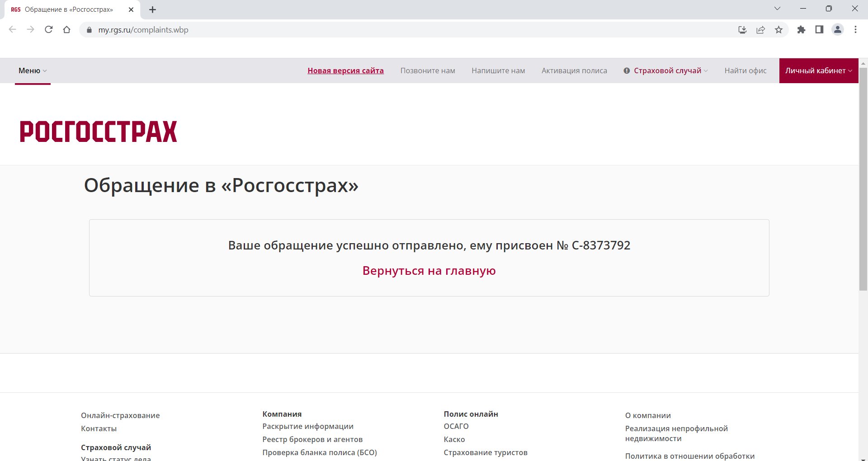
Task: Click the browser forward arrow
Action: (x=30, y=30)
